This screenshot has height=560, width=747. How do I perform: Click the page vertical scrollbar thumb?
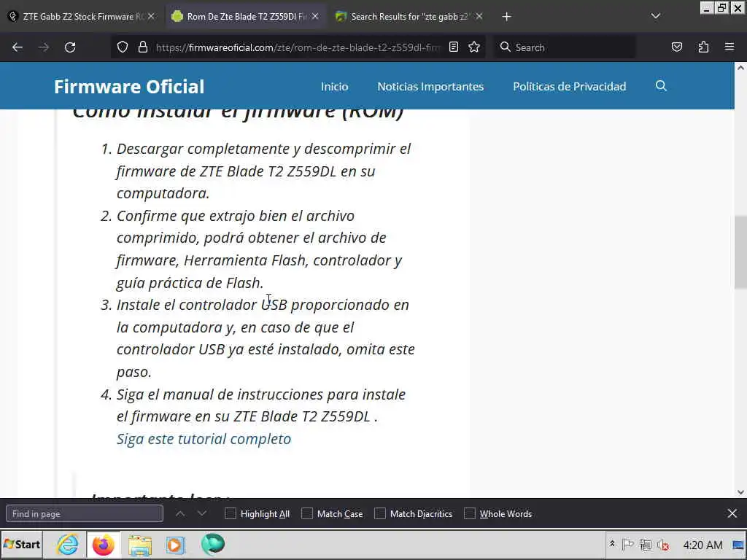coord(740,252)
